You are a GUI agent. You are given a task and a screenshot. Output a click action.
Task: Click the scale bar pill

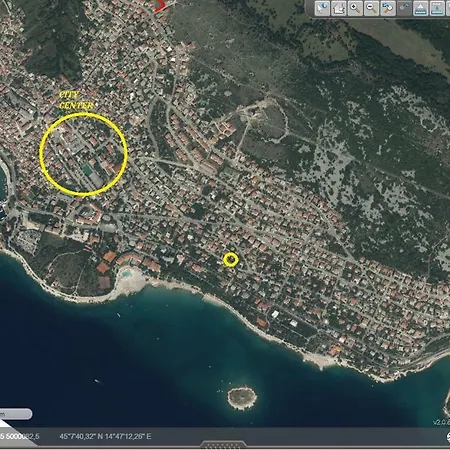[x=16, y=414]
